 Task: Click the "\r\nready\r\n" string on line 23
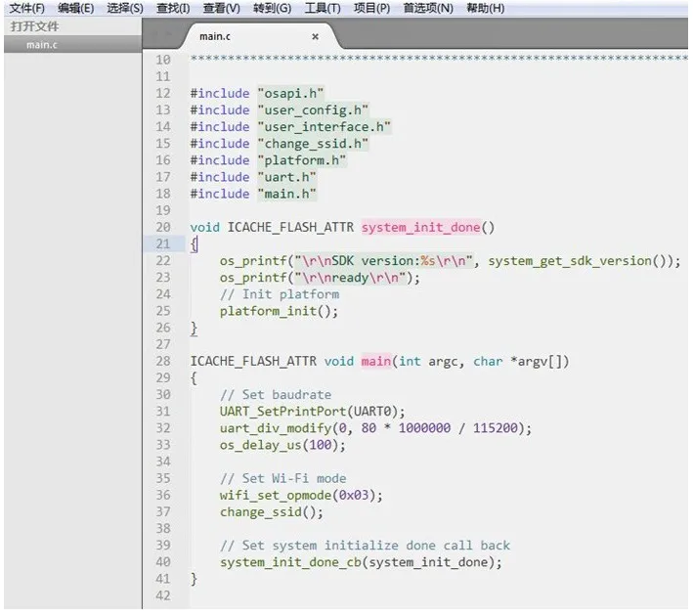point(350,278)
